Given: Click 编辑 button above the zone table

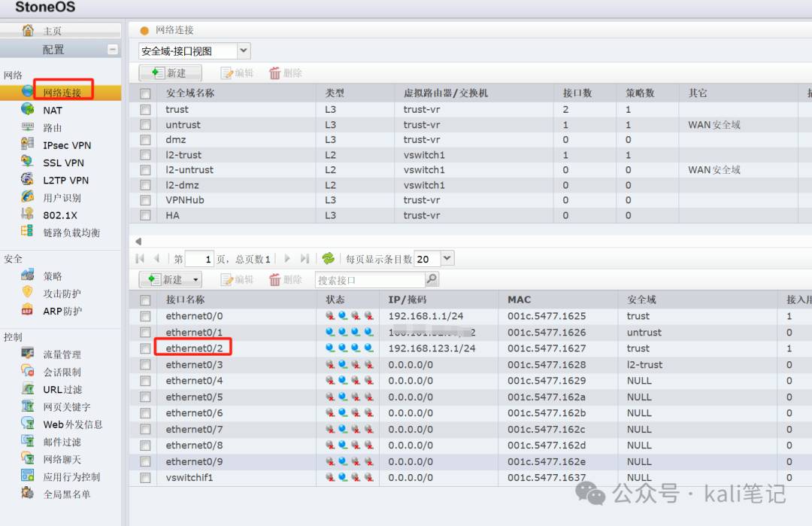Looking at the screenshot, I should click(x=237, y=72).
